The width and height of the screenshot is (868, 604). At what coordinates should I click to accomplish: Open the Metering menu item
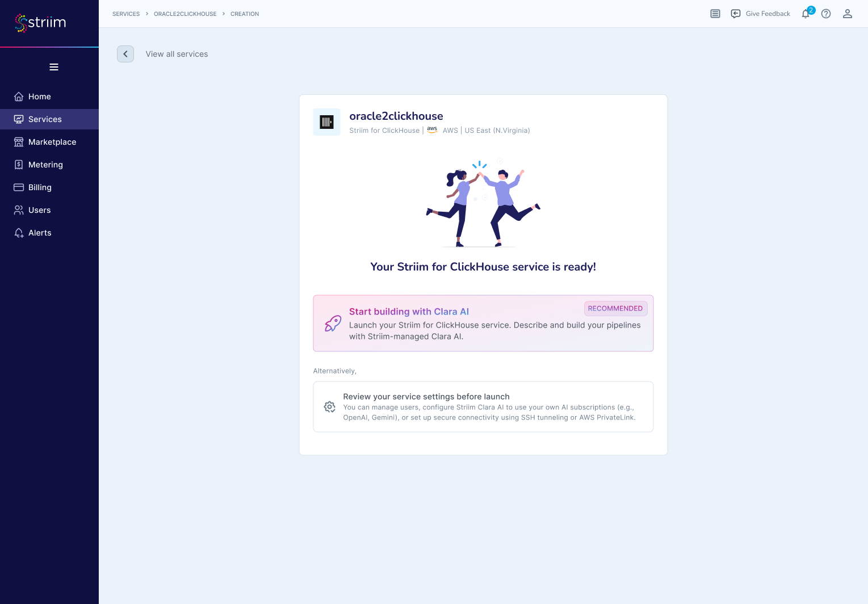click(x=49, y=165)
